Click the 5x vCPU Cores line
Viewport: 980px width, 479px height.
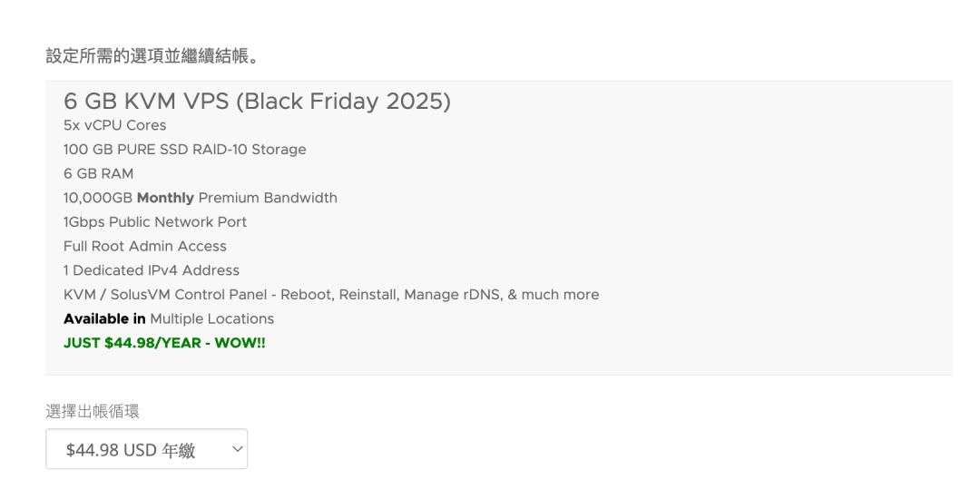pyautogui.click(x=114, y=125)
